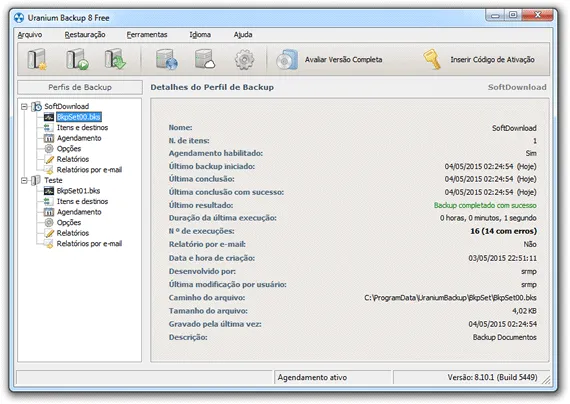Click the 03/05/2015 22:51:11 creation date value

pos(502,258)
